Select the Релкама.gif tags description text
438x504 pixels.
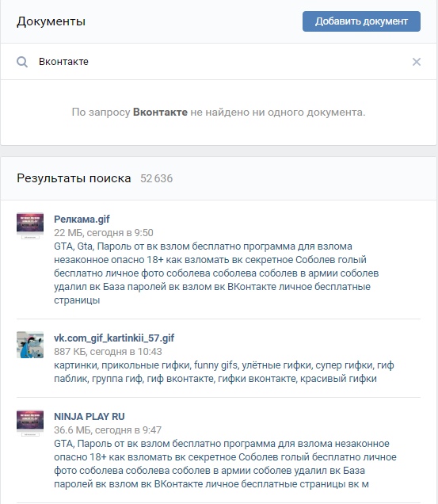tap(216, 273)
